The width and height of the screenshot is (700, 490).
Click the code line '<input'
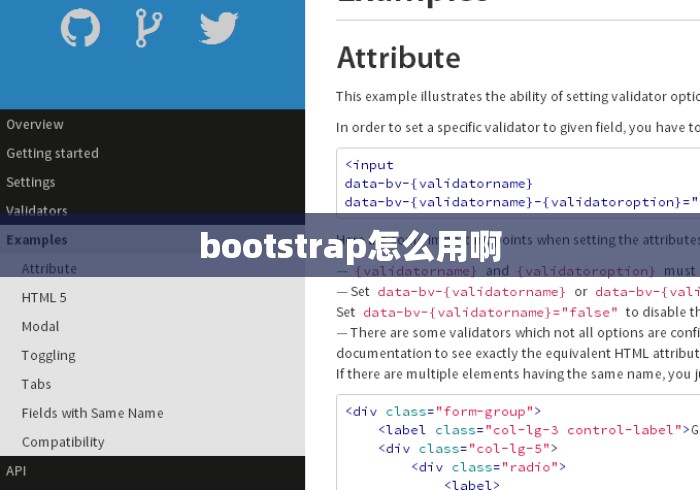[369, 165]
